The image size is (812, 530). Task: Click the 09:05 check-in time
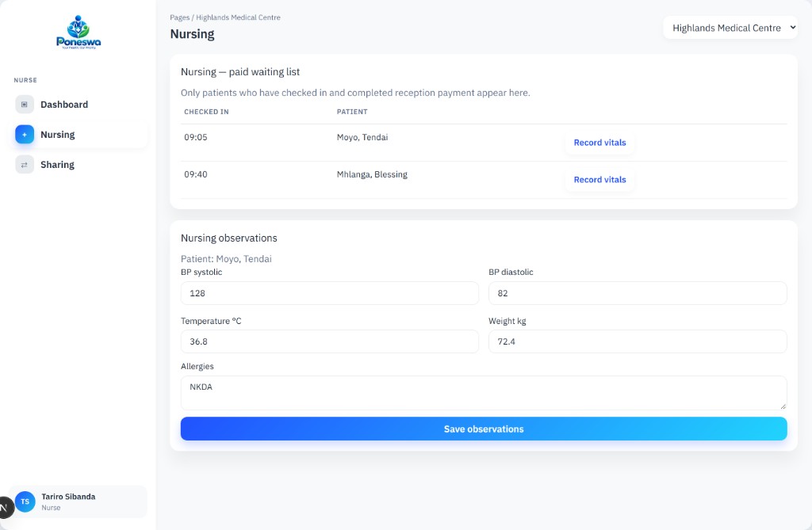pyautogui.click(x=196, y=137)
